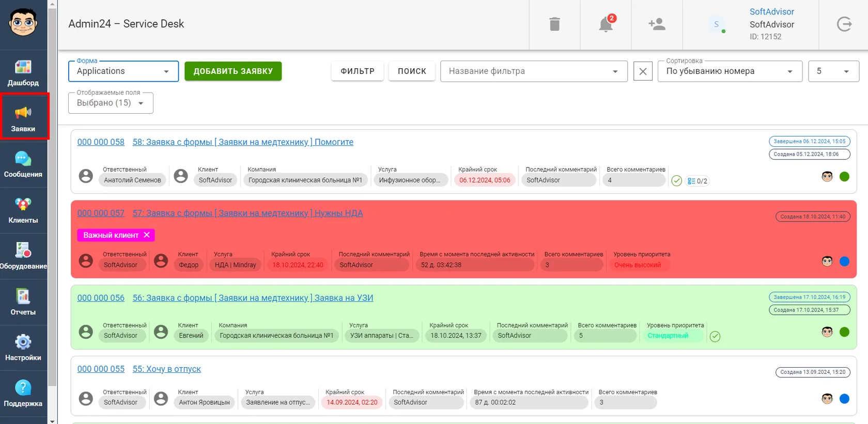Open checklist 0/2 on ticket 58
Image resolution: width=868 pixels, height=424 pixels.
[698, 181]
